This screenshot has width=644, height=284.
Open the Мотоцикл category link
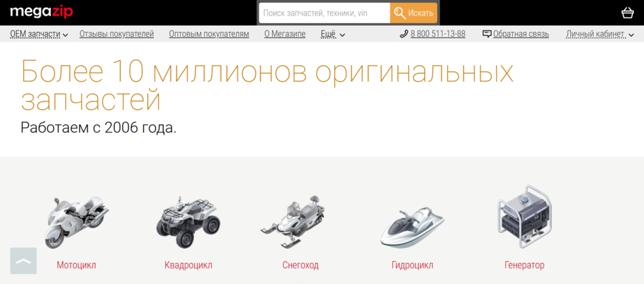77,265
